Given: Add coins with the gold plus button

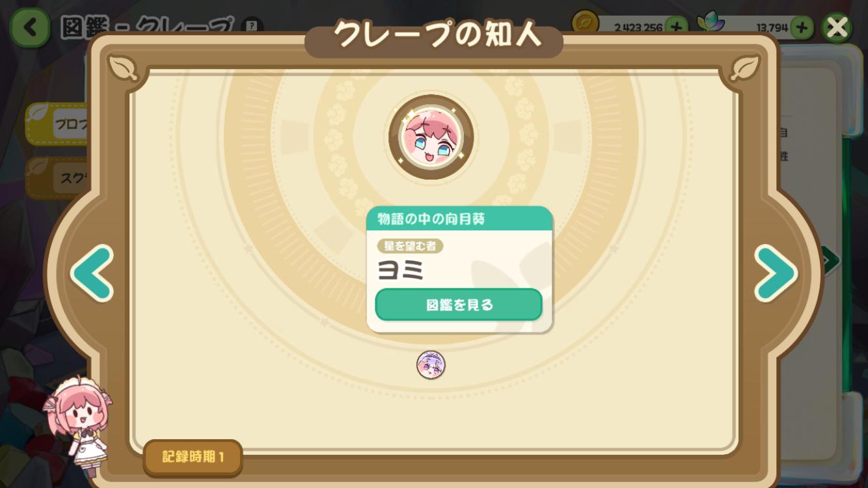Looking at the screenshot, I should (x=677, y=27).
